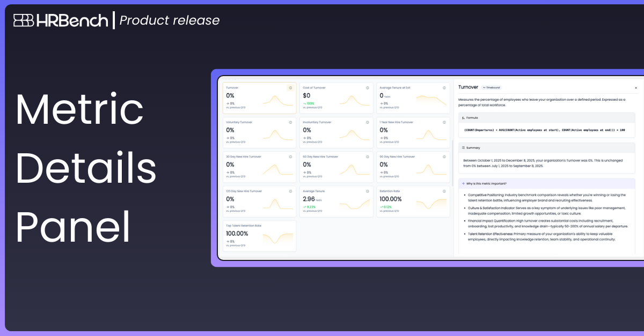Click the Average Tenure card info icon
This screenshot has height=336, width=644.
coord(368,191)
